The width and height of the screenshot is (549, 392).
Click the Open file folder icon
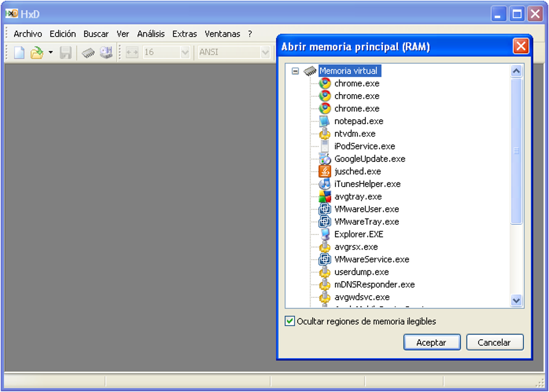pos(37,53)
